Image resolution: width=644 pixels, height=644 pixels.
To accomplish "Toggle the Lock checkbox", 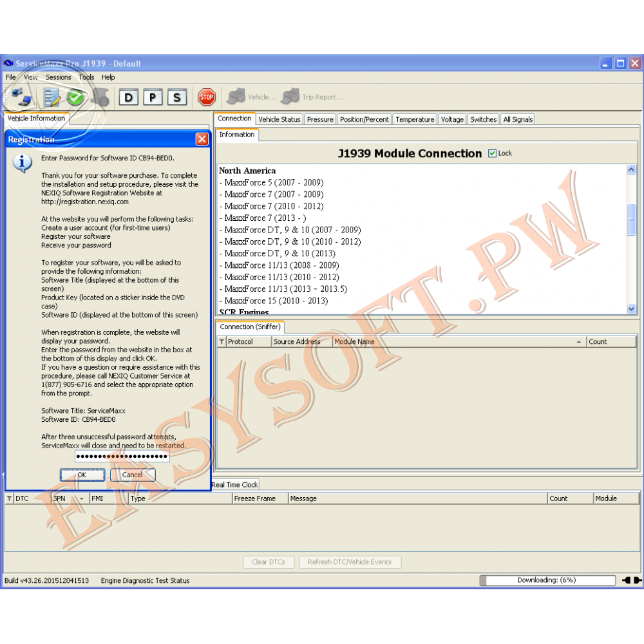I will (492, 154).
